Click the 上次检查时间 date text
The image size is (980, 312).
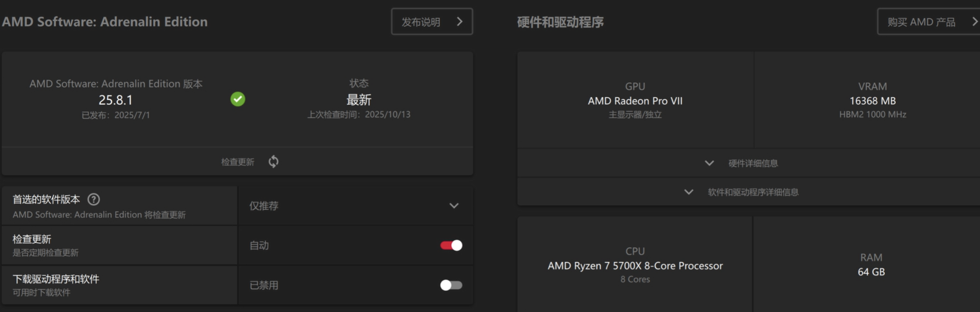pyautogui.click(x=359, y=115)
